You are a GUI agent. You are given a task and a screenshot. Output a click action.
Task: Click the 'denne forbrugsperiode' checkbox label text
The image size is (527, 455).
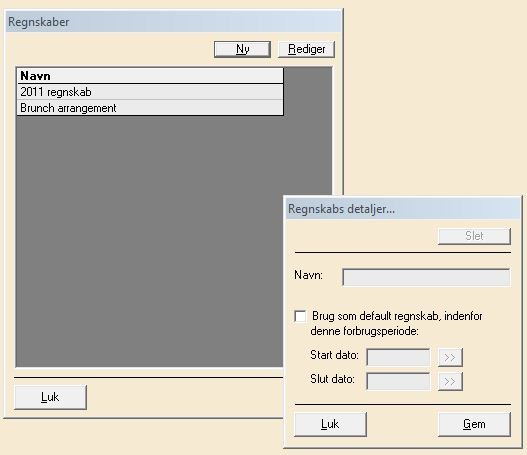tap(364, 331)
